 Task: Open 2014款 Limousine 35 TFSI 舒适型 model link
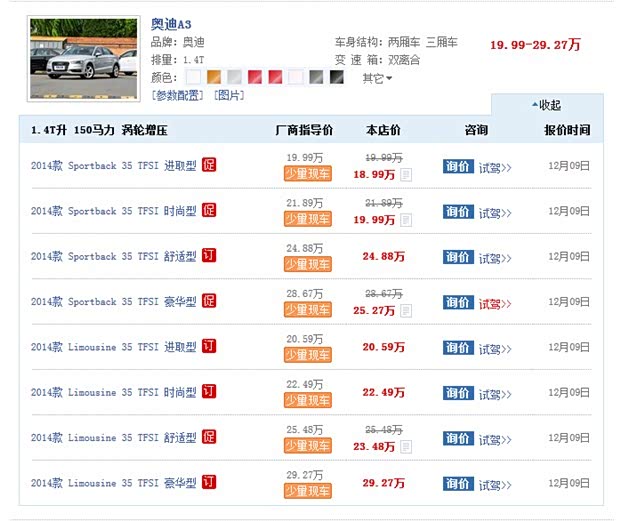(113, 438)
